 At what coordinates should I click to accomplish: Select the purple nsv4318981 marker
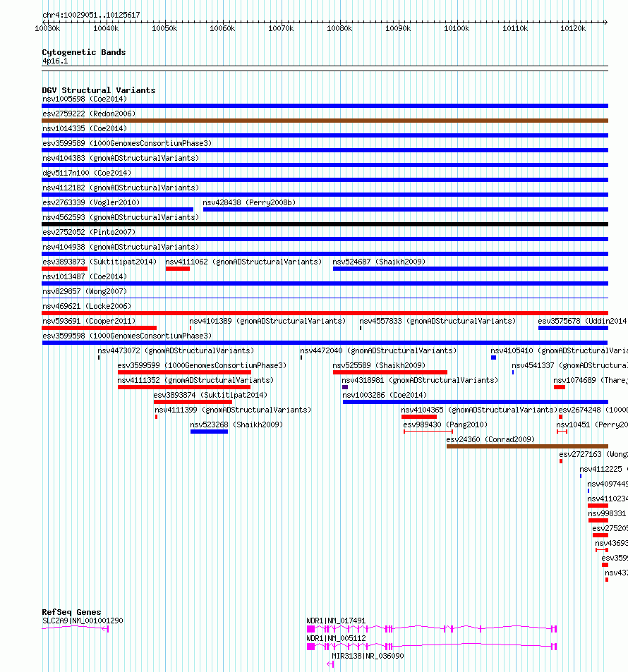point(345,387)
